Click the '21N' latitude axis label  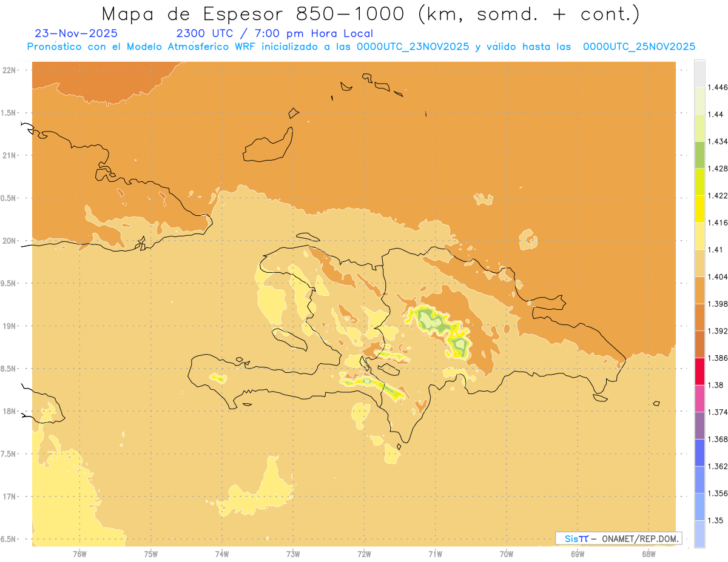(x=9, y=155)
